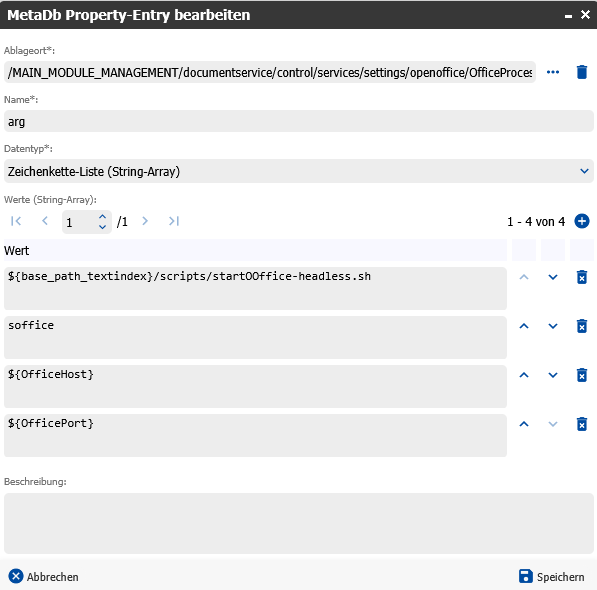597x590 pixels.
Task: Decrease the page number with the stepper down arrow
Action: [102, 227]
